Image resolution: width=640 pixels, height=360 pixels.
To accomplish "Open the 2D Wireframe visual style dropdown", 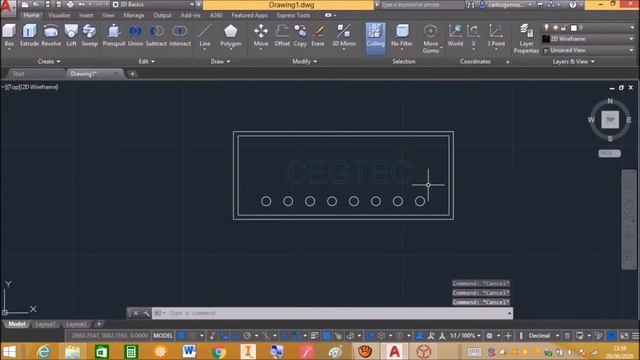I will tap(588, 39).
